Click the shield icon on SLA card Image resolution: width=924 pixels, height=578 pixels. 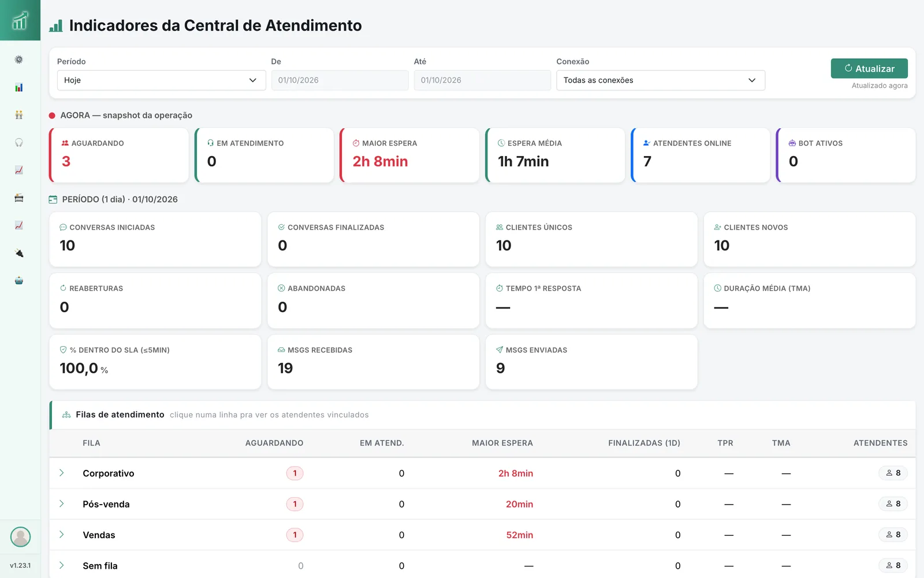pyautogui.click(x=64, y=350)
